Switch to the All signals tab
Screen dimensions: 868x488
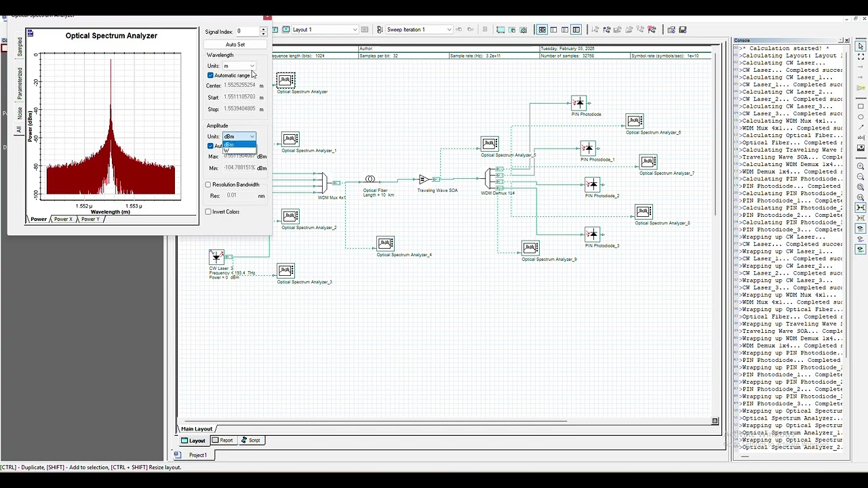[20, 129]
